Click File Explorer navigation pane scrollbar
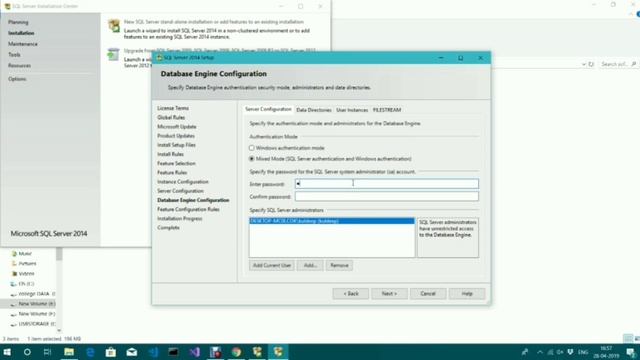The image size is (640, 360). pos(59,254)
